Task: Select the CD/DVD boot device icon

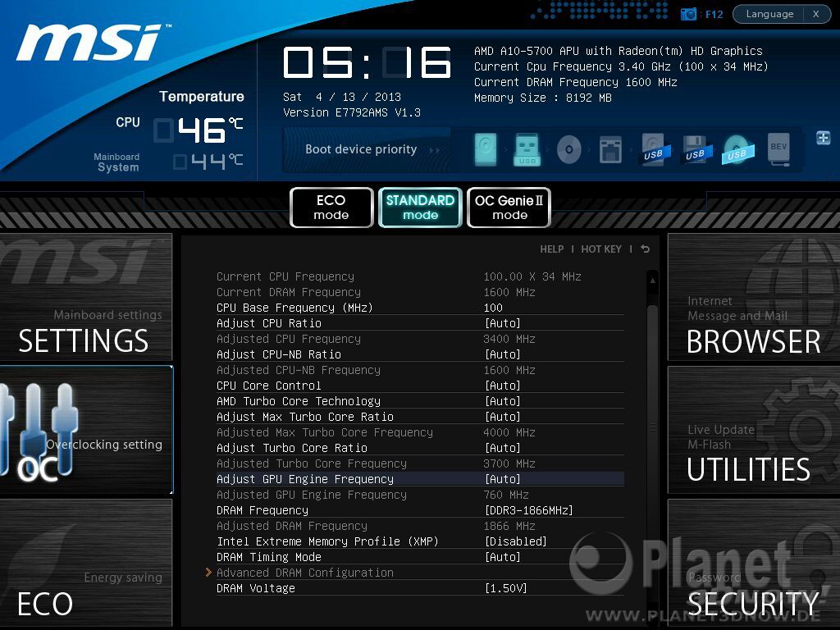Action: [x=569, y=149]
